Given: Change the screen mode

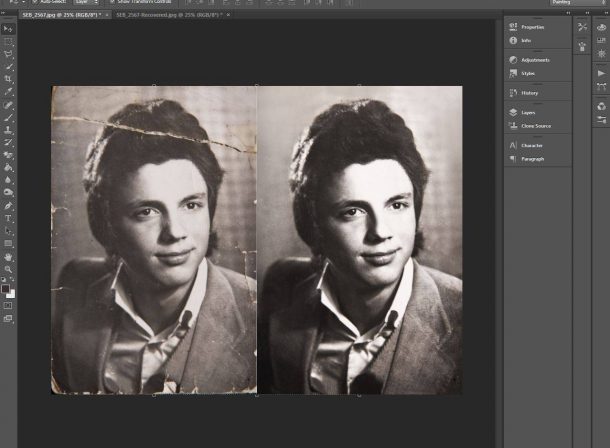Looking at the screenshot, I should point(8,319).
